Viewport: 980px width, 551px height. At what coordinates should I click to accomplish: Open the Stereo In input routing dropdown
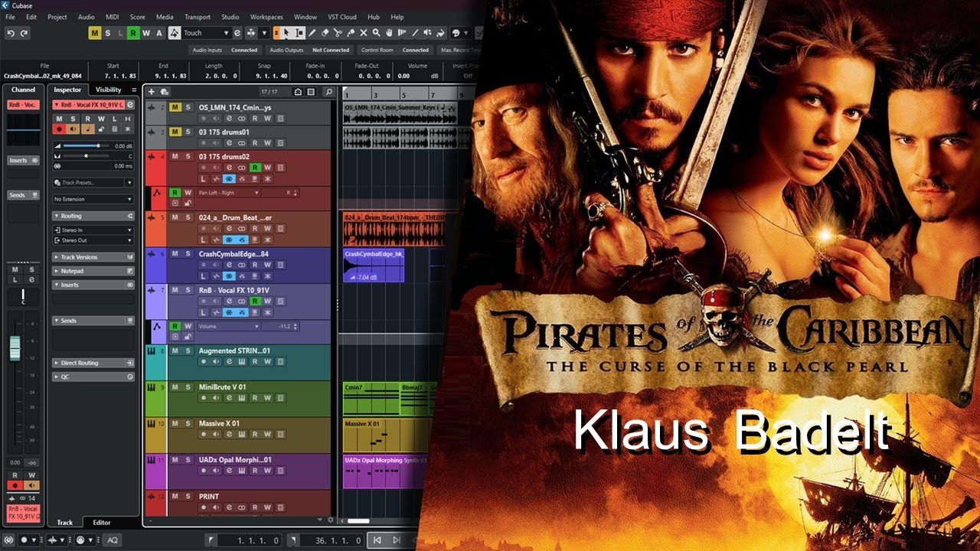(x=93, y=230)
